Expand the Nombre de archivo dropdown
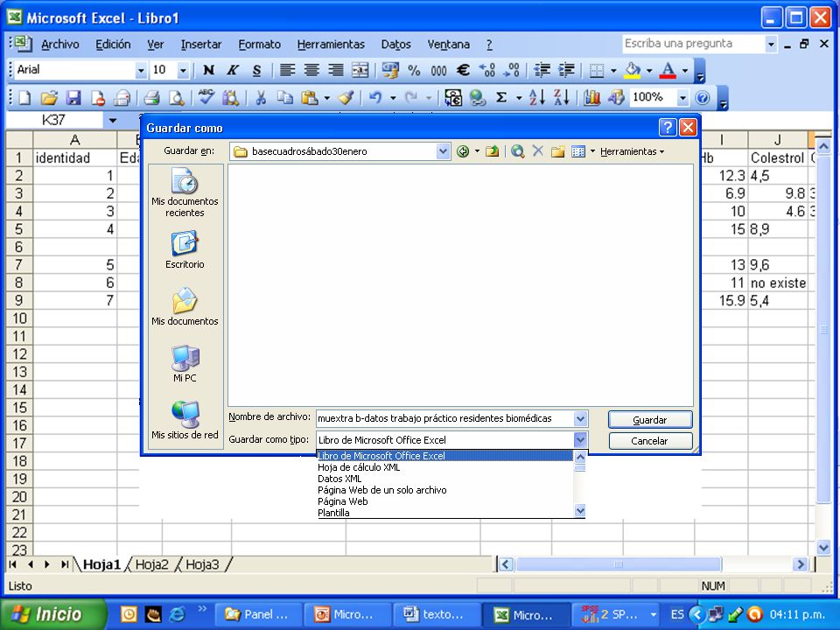Image resolution: width=840 pixels, height=630 pixels. (580, 418)
